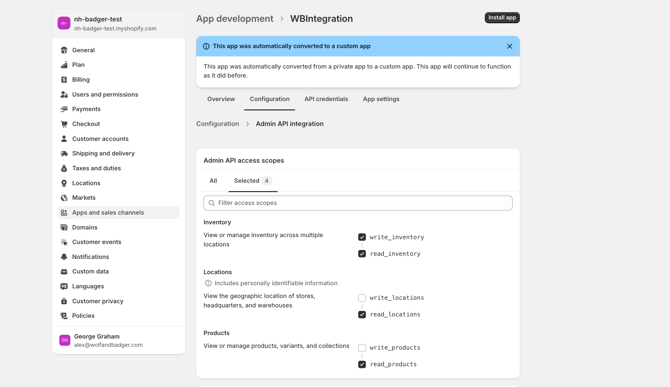This screenshot has height=387, width=670.
Task: Click the Admin API access scopes heading
Action: coord(244,161)
